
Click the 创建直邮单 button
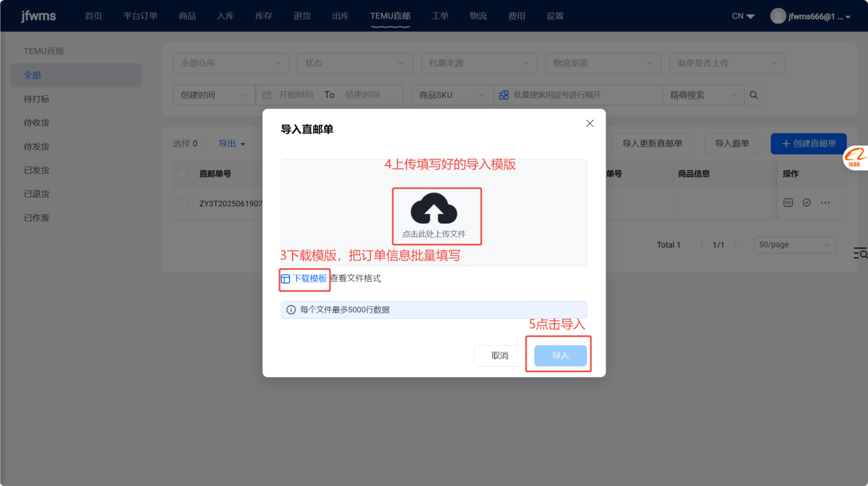click(808, 143)
